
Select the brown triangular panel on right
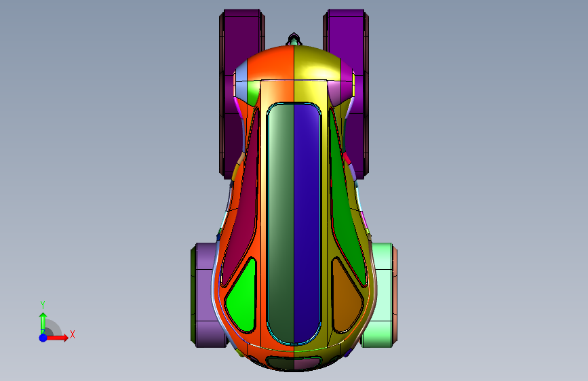pos(347,296)
